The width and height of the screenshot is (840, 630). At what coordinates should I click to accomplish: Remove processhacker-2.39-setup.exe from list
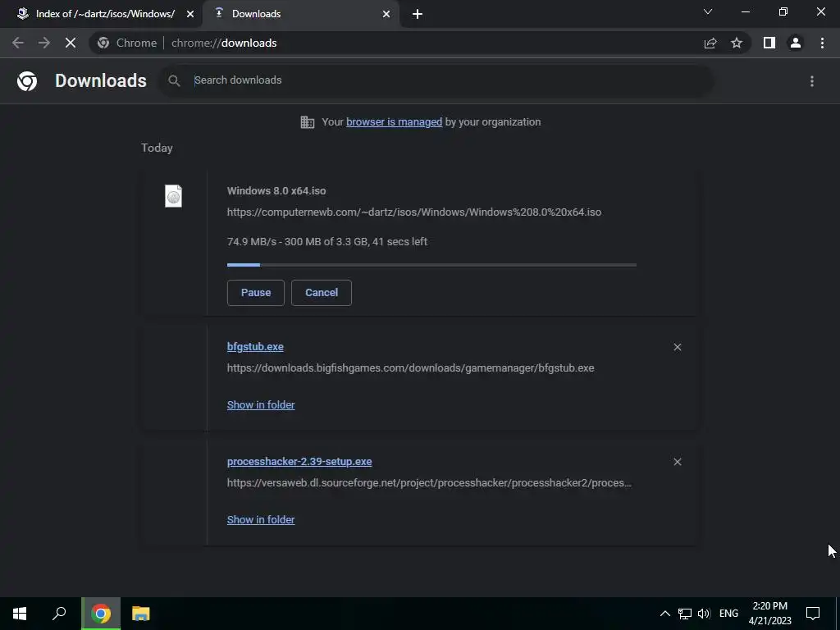(x=677, y=462)
